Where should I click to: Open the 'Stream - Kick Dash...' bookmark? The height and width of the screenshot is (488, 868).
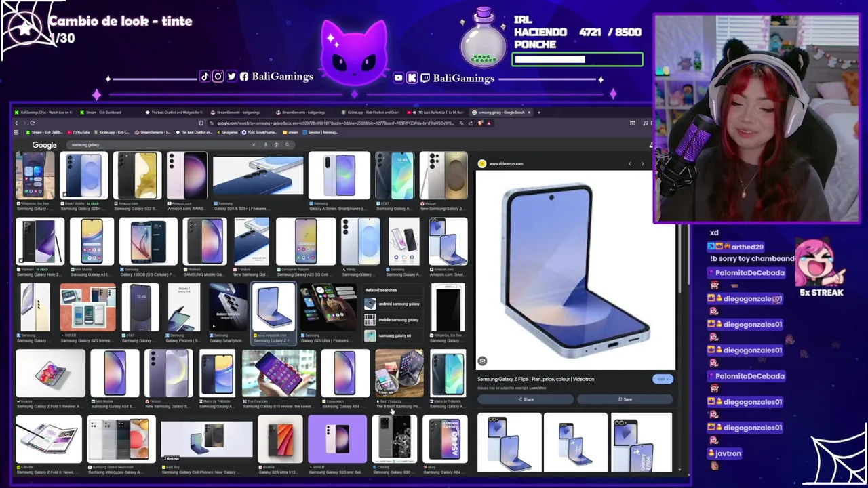coord(44,132)
